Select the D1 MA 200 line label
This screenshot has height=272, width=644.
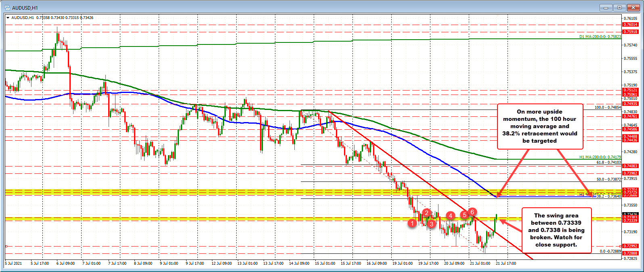pos(600,37)
